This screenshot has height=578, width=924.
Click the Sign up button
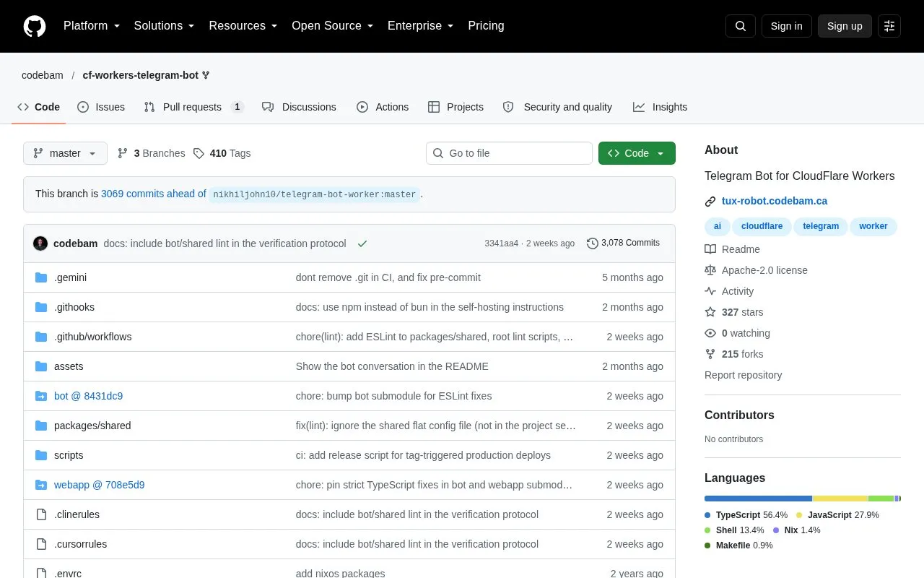pos(845,26)
